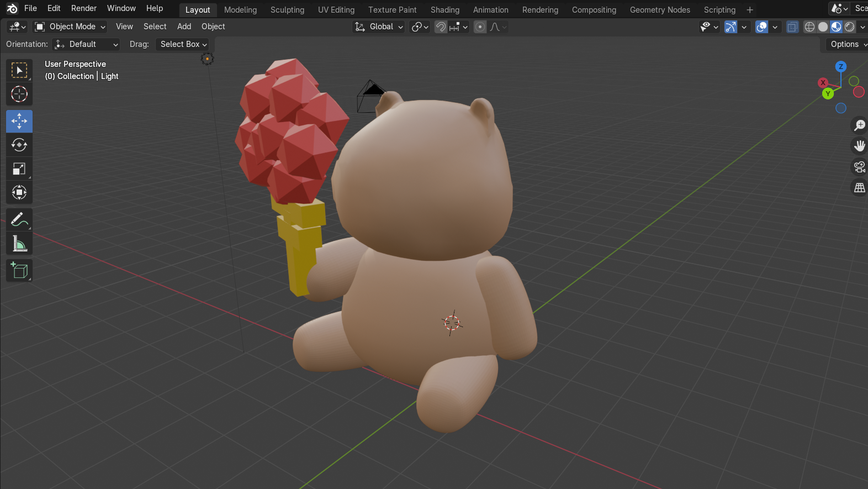Select the Add Cube tool

click(x=19, y=271)
